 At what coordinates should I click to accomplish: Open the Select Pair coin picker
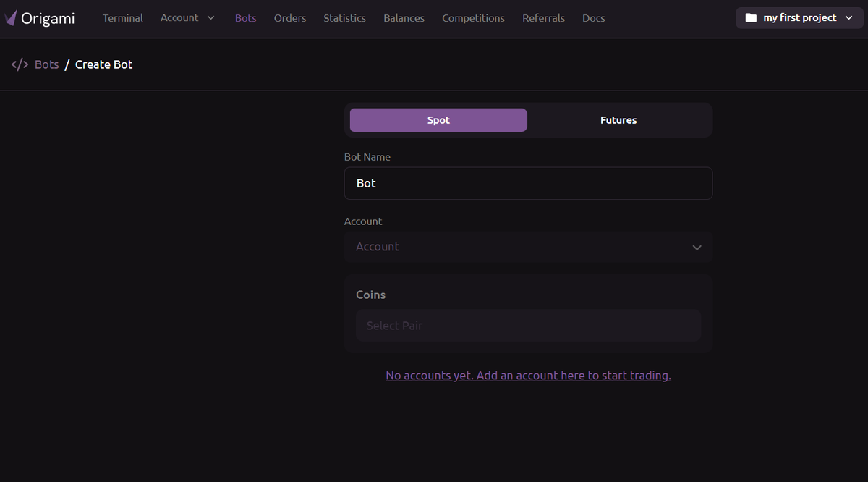528,325
